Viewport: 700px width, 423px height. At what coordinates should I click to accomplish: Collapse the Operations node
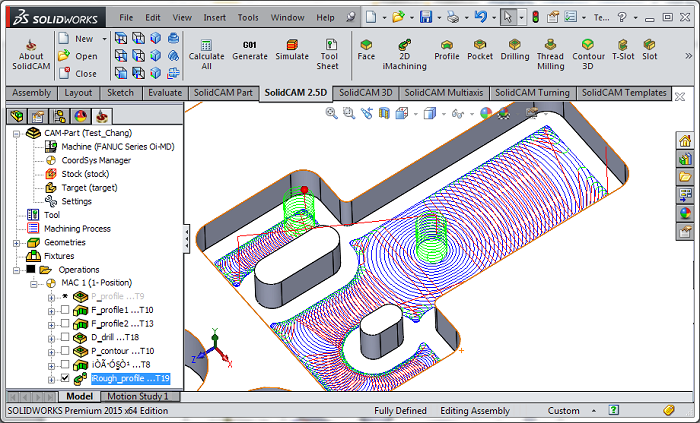(x=17, y=270)
